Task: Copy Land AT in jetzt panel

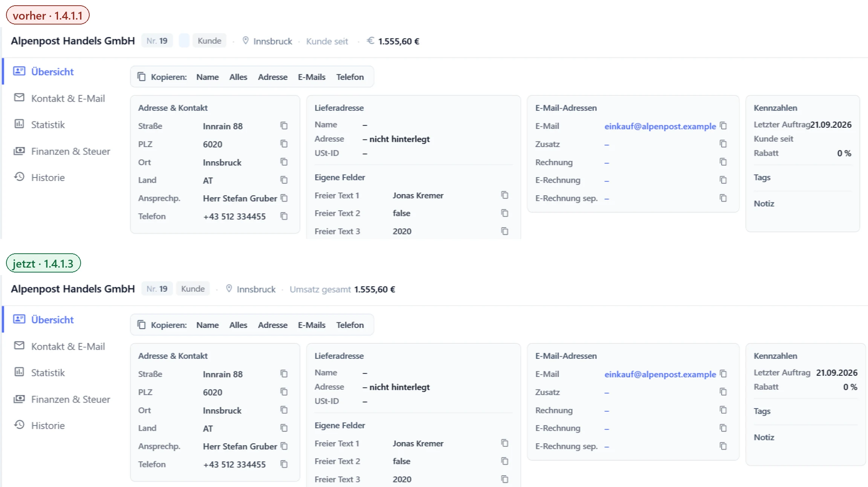Action: (284, 428)
